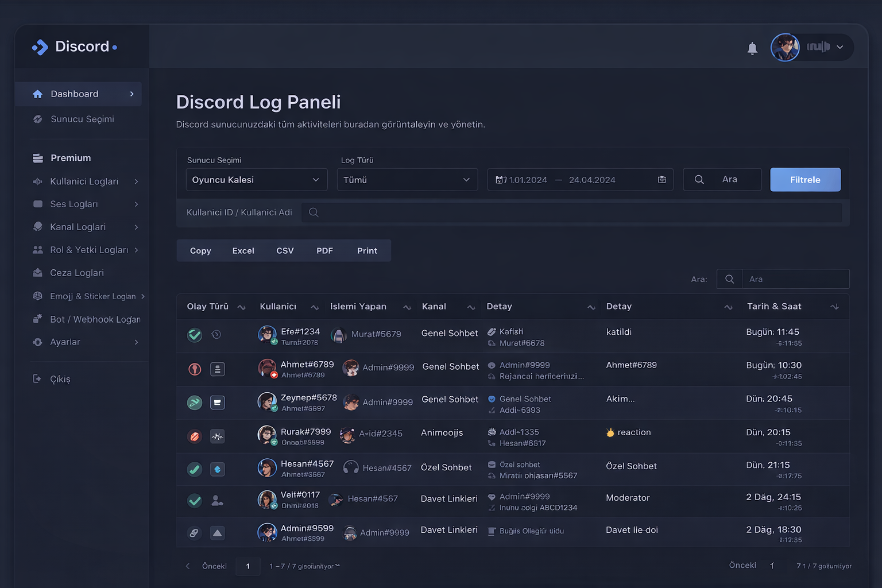Click the green check icon in Efe#1234 row
The image size is (882, 588).
click(x=195, y=335)
